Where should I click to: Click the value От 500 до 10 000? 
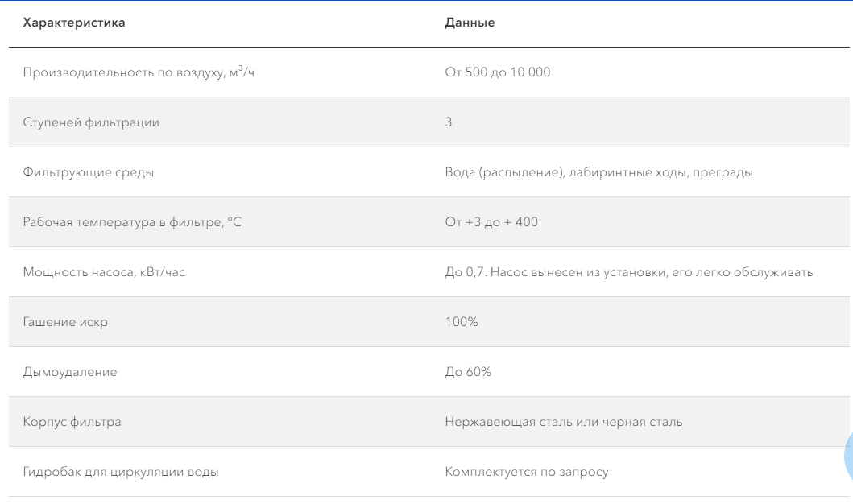click(x=498, y=72)
